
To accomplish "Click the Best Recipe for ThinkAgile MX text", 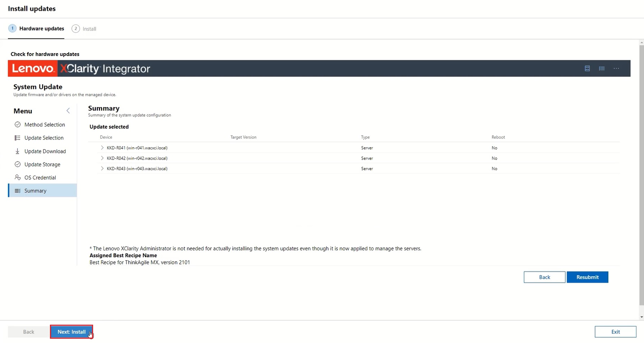I will (x=140, y=263).
